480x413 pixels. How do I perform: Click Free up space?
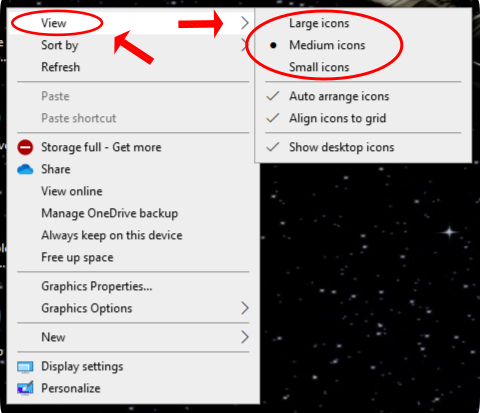coord(77,257)
